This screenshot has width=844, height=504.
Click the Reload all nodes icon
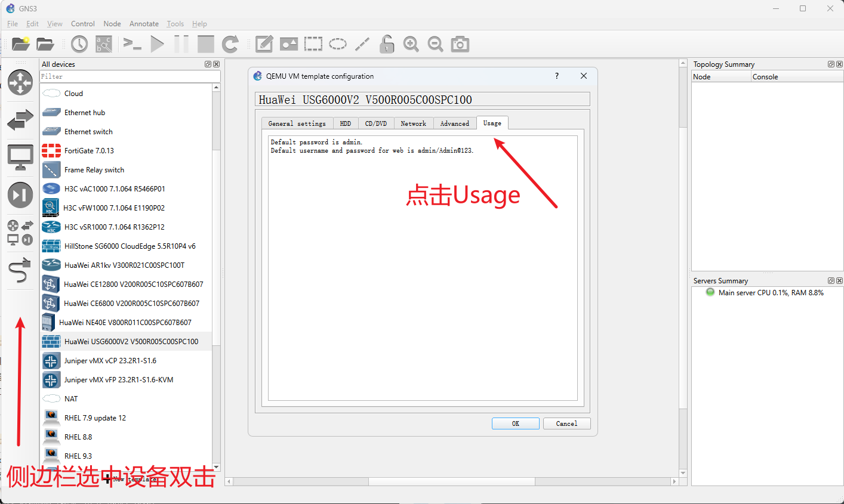[x=230, y=44]
